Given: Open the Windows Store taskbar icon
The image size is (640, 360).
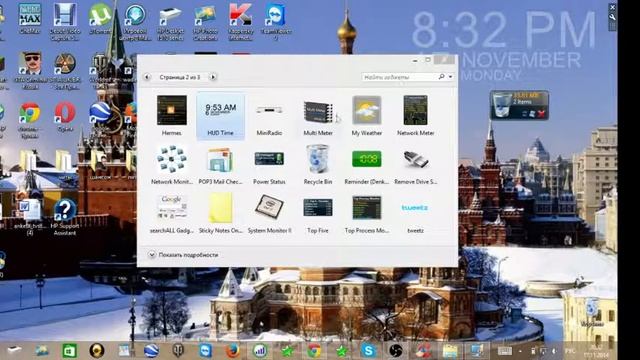Looking at the screenshot, I should coord(69,350).
